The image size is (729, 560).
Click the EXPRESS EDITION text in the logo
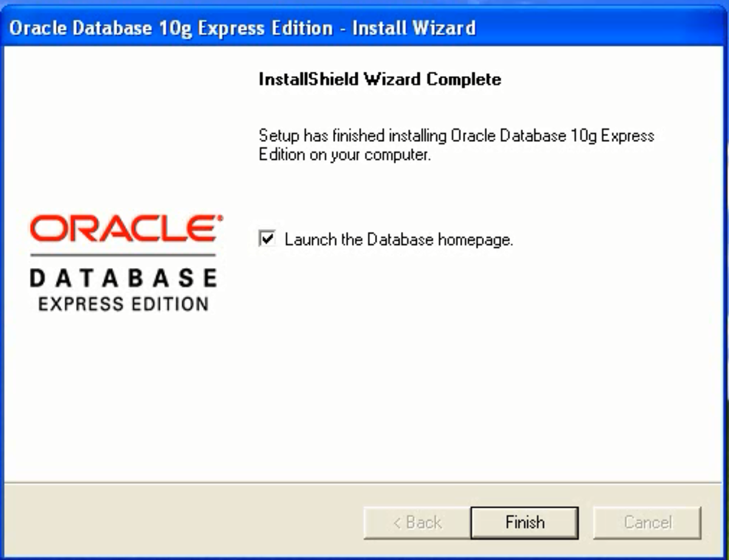click(x=123, y=304)
